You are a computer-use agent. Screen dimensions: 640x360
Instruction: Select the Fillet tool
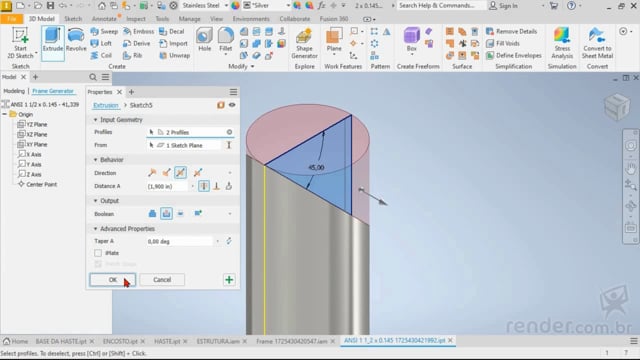226,40
